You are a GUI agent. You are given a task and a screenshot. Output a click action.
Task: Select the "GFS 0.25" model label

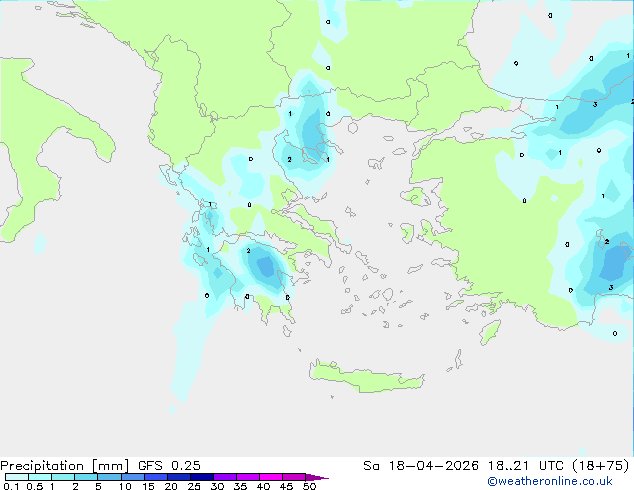[169, 466]
